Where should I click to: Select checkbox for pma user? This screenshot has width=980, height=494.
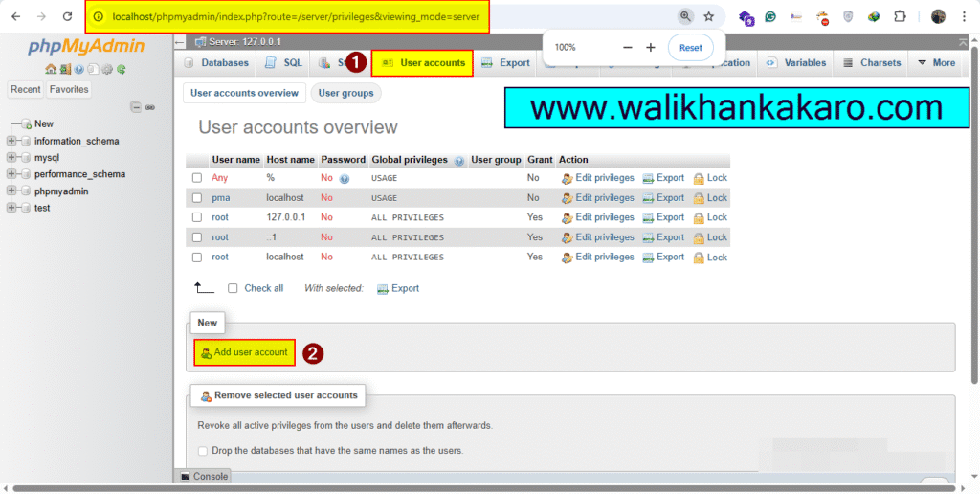(x=197, y=198)
